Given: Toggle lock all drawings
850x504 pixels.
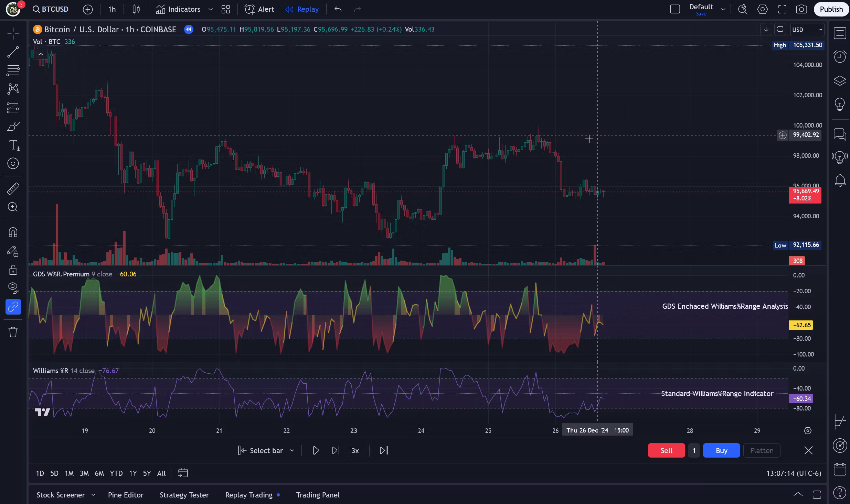Looking at the screenshot, I should 13,270.
